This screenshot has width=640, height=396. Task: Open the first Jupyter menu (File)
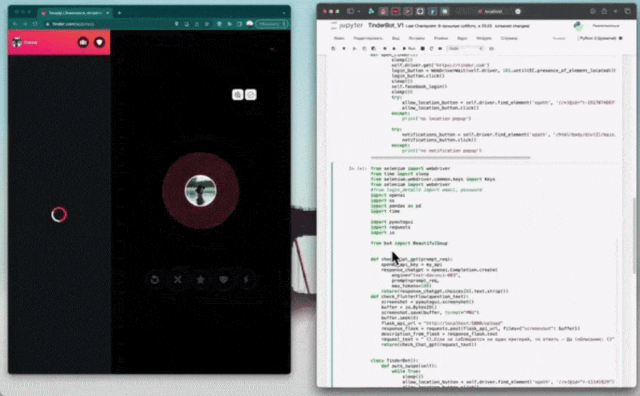pos(339,38)
